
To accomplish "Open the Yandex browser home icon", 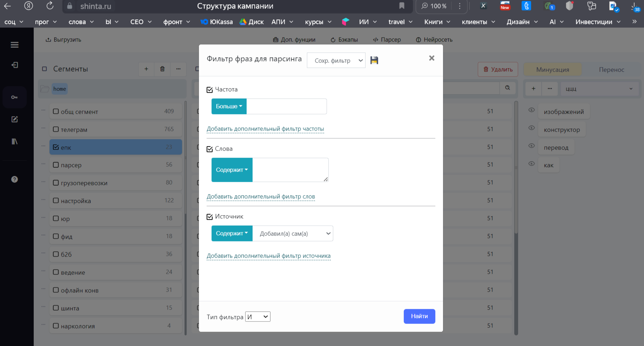I will pos(29,6).
